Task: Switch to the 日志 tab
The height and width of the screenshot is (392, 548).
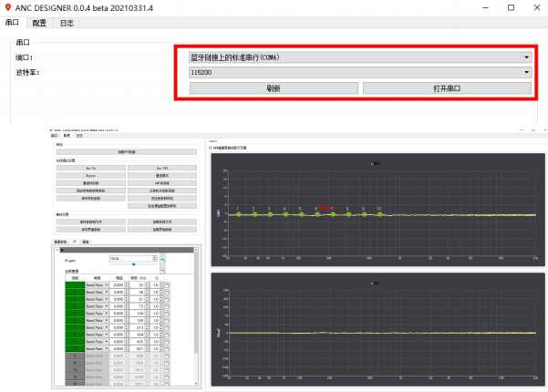Action: (67, 23)
